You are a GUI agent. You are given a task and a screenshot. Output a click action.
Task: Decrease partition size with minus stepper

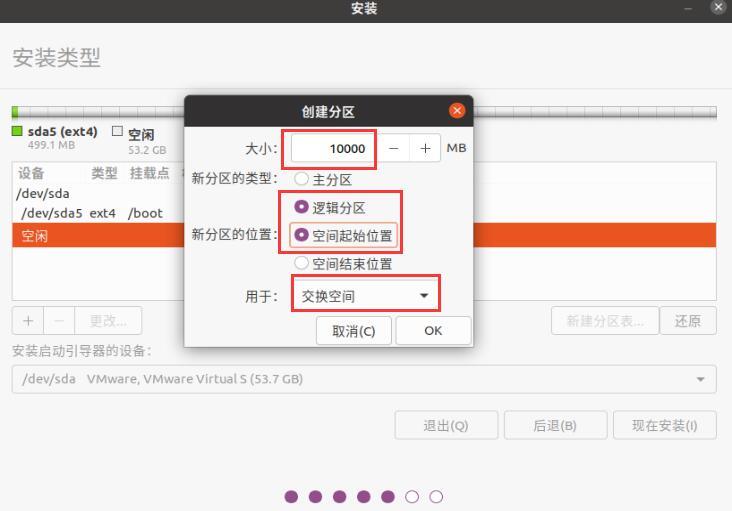[x=394, y=148]
